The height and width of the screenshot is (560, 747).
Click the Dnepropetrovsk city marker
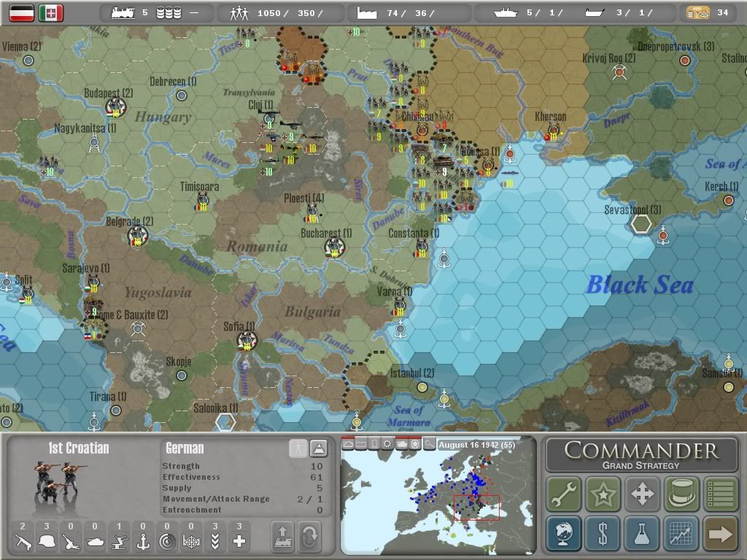684,61
